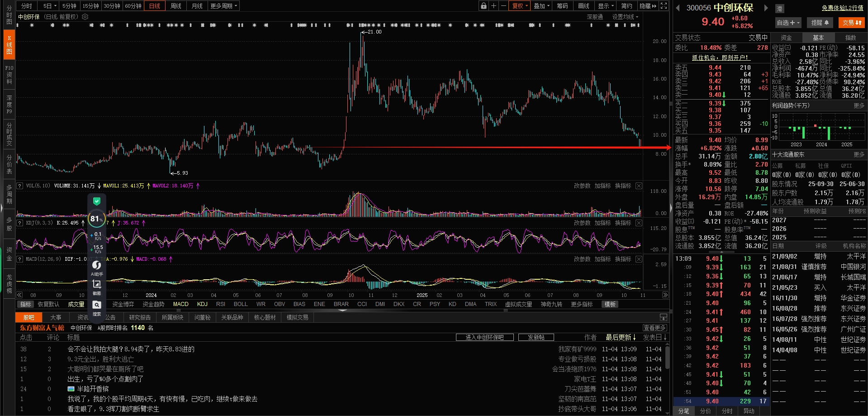Viewport: 868px width, 416px height.
Task: Click the help question mark beside MACD(12,26,9)
Action: 20,259
